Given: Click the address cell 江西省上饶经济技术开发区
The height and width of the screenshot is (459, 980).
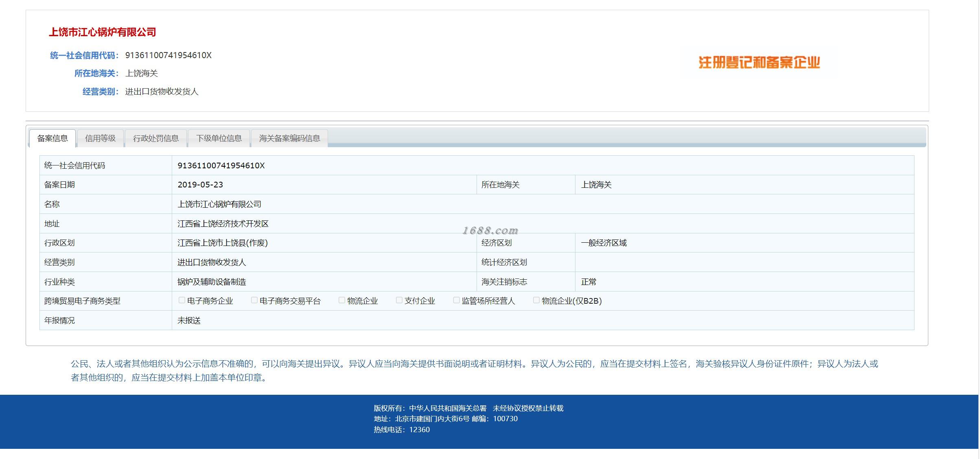Looking at the screenshot, I should coord(223,224).
